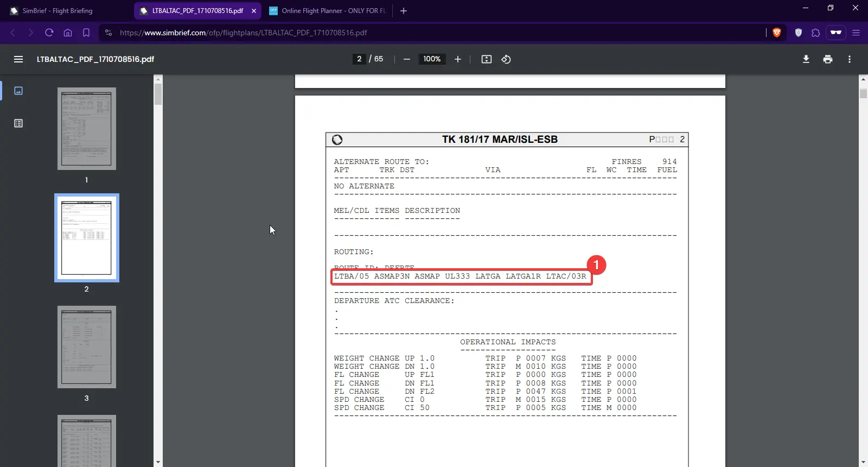868x467 pixels.
Task: Toggle the PDF sidebar hamburger menu
Action: point(18,59)
